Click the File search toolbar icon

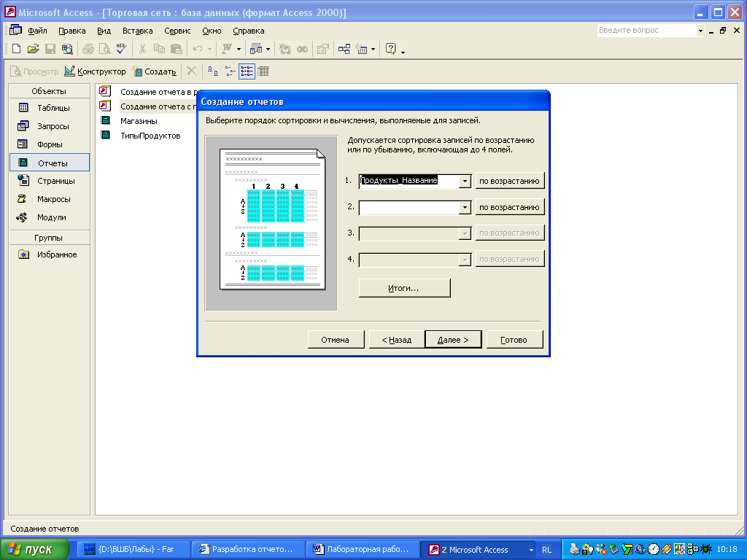pos(67,49)
